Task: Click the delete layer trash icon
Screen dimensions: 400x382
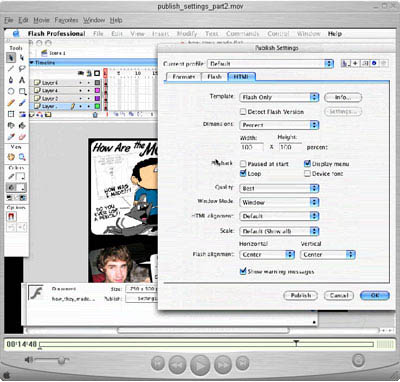Action: coord(95,115)
